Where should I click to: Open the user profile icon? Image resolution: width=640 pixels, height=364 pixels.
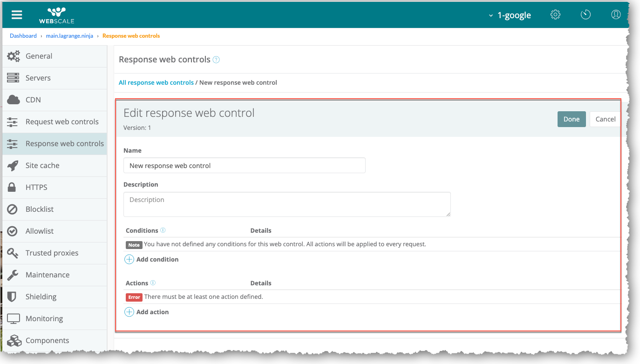pos(616,14)
